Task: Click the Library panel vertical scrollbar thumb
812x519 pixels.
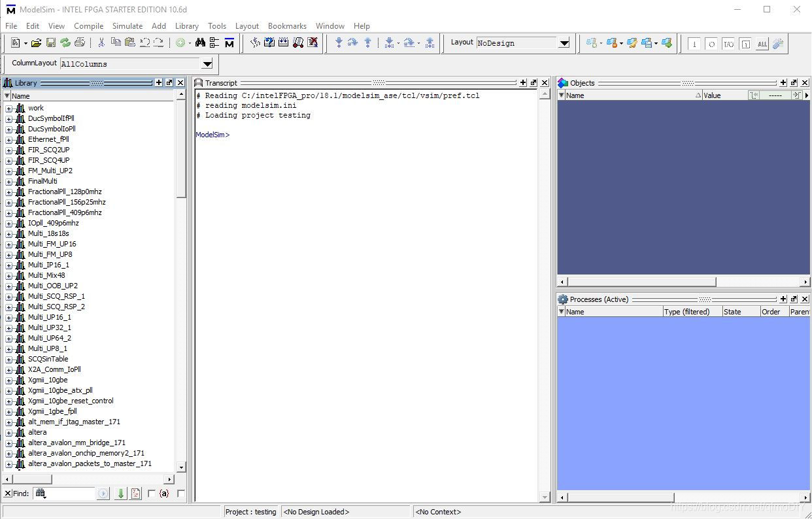Action: click(x=182, y=149)
